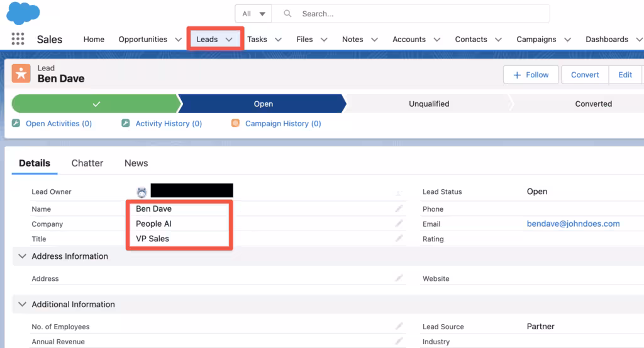Open the Notes tab
644x348 pixels.
click(352, 40)
